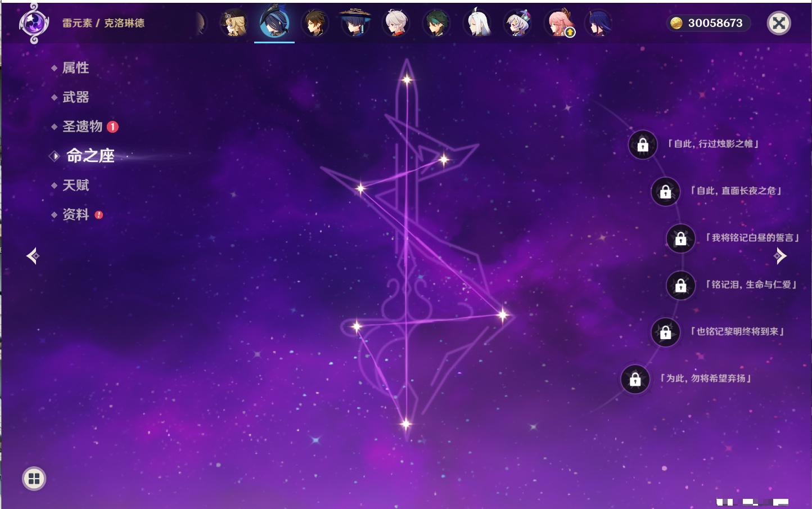The height and width of the screenshot is (509, 812).
Task: Click the label 「我将铭记白昼的誓言」
Action: (752, 238)
